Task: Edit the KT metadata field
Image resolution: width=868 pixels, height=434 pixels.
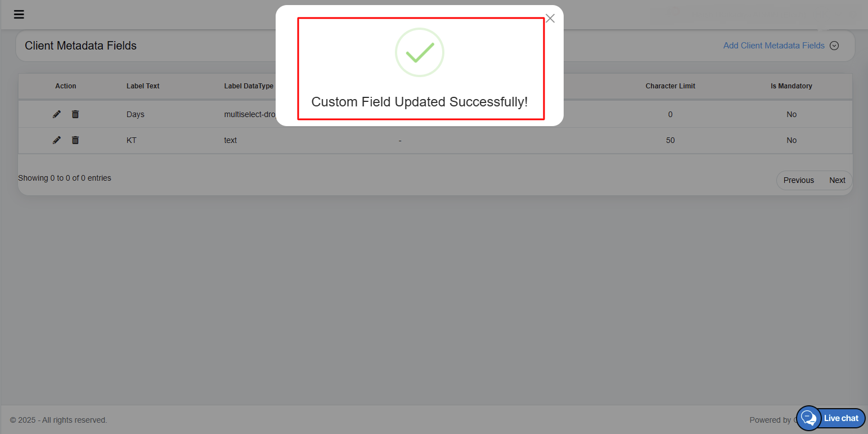Action: point(57,140)
